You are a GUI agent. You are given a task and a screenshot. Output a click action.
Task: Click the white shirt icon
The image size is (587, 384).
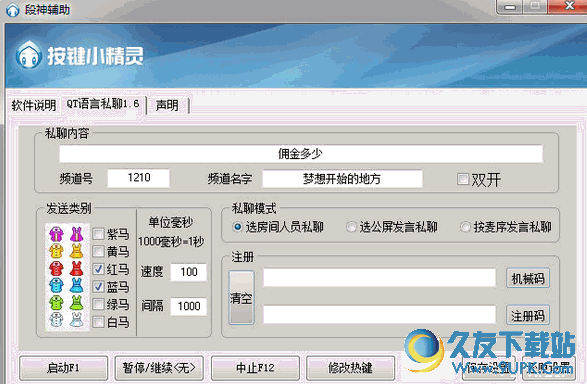(56, 320)
